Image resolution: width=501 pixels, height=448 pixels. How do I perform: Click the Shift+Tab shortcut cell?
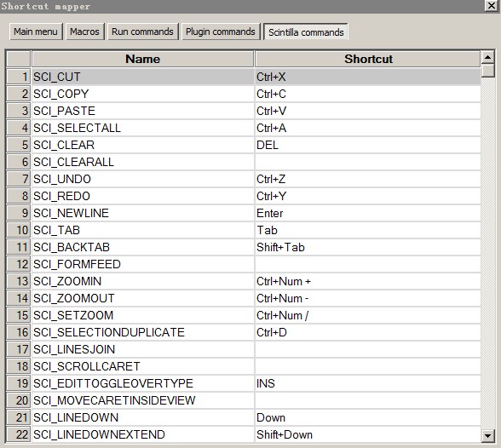click(367, 247)
